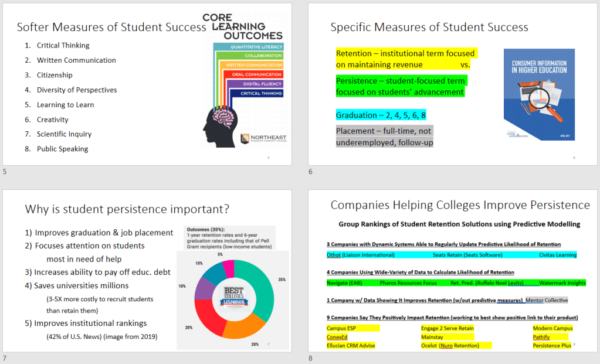Click the underlined Pathify company name
The height and width of the screenshot is (364, 600).
click(541, 337)
